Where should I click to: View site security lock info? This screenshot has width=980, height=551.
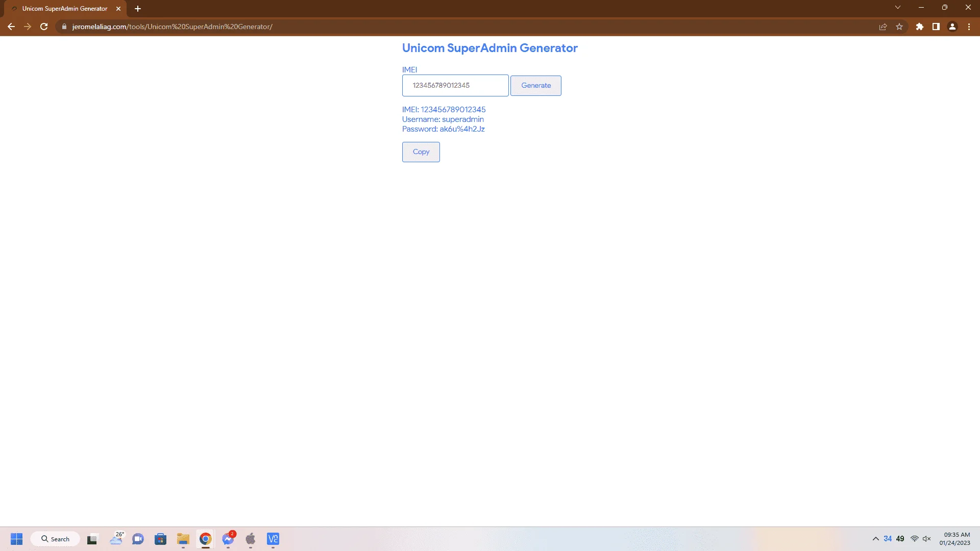[x=64, y=27]
